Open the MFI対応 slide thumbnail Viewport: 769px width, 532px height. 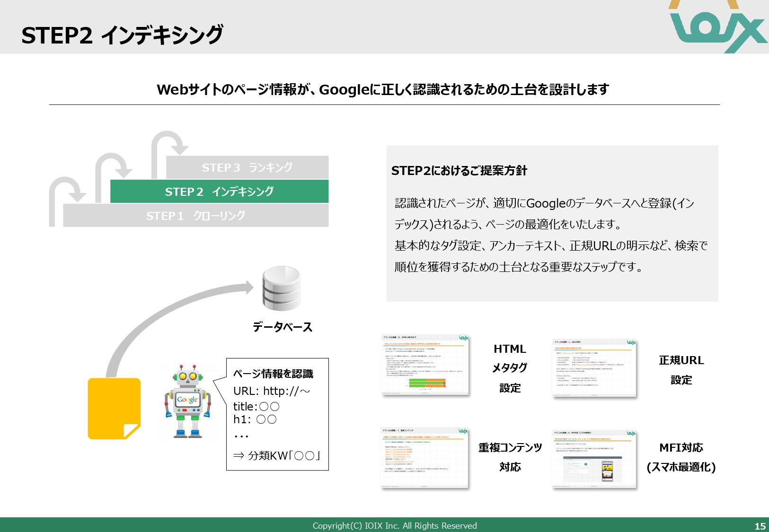click(x=594, y=459)
